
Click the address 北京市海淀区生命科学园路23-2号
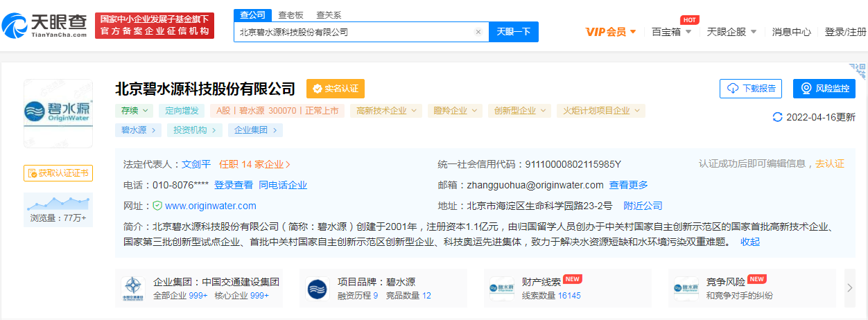point(540,206)
